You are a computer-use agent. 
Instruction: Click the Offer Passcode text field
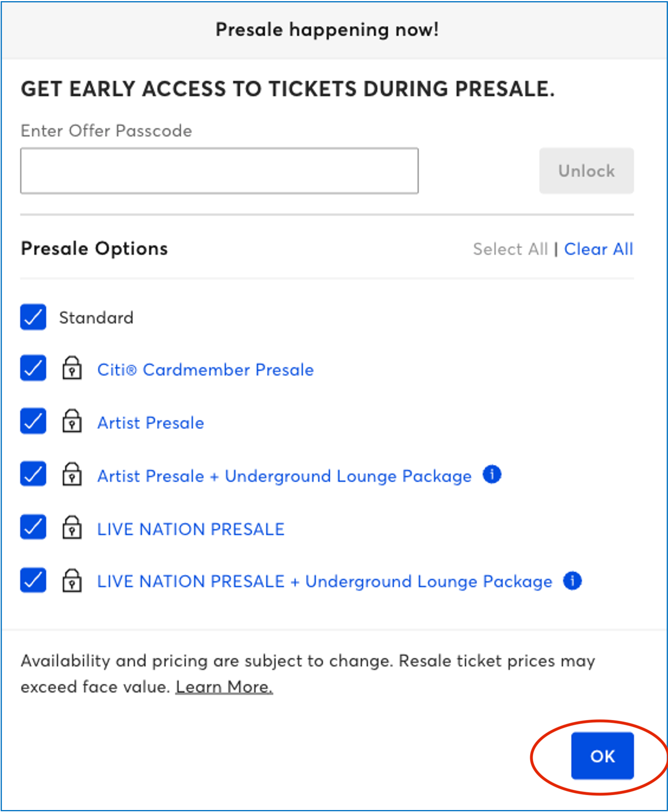coord(219,170)
